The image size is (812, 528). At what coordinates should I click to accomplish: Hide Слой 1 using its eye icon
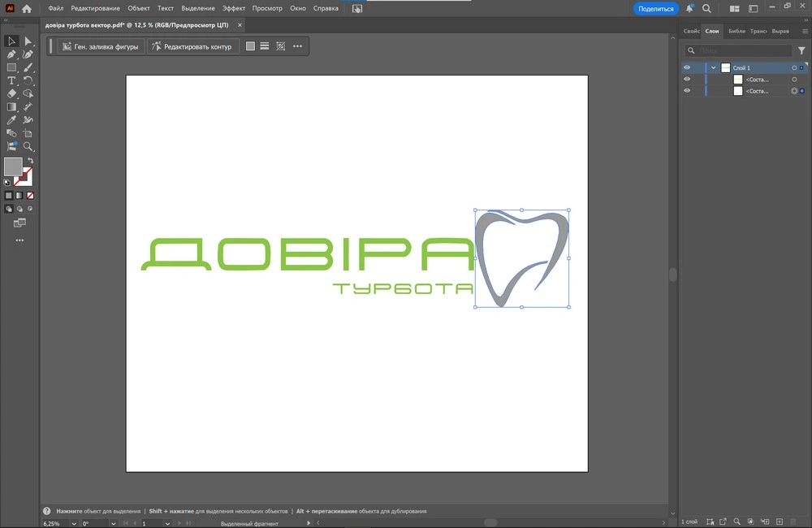(x=687, y=68)
